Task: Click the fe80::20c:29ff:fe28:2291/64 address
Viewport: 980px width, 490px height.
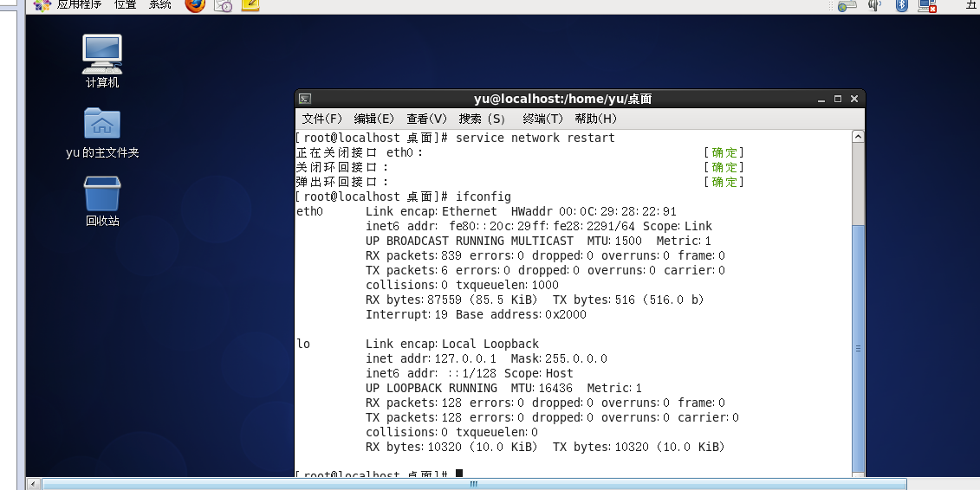Action: [x=542, y=227]
